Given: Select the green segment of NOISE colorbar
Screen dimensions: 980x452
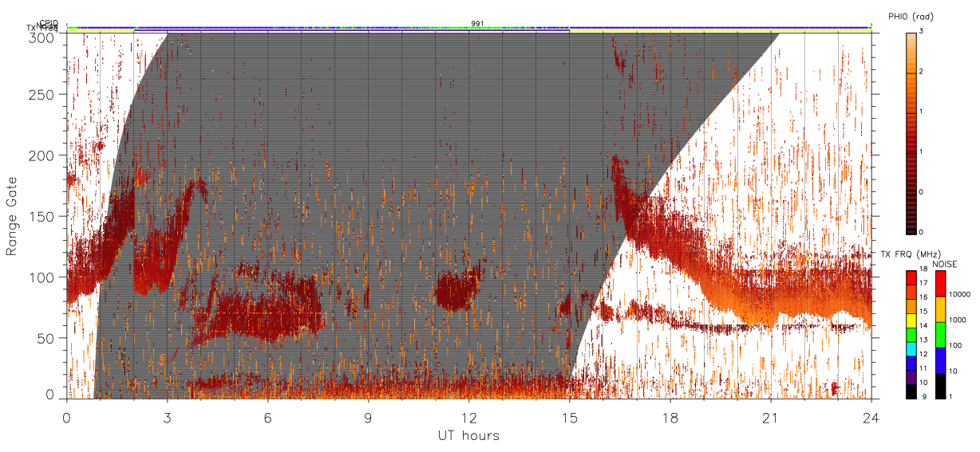Looking at the screenshot, I should pyautogui.click(x=940, y=335).
